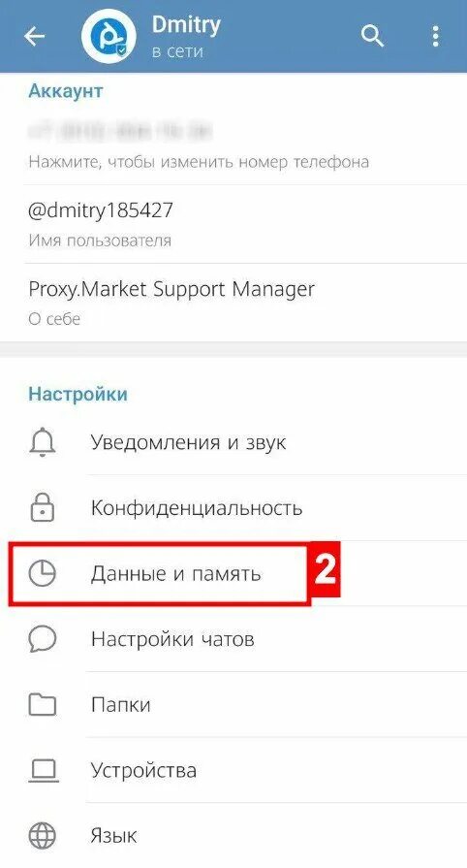Tap Dmitry's profile avatar
Image resolution: width=467 pixels, height=868 pixels.
109,36
